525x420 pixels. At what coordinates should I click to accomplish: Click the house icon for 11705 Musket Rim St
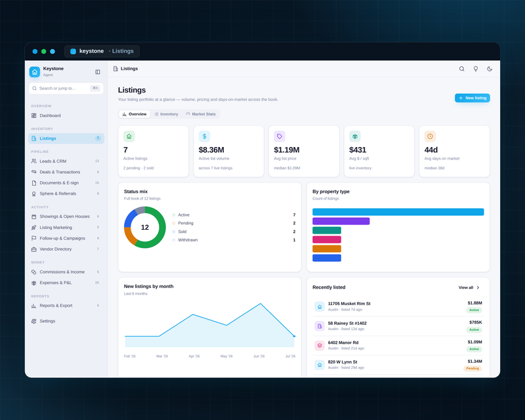[320, 306]
